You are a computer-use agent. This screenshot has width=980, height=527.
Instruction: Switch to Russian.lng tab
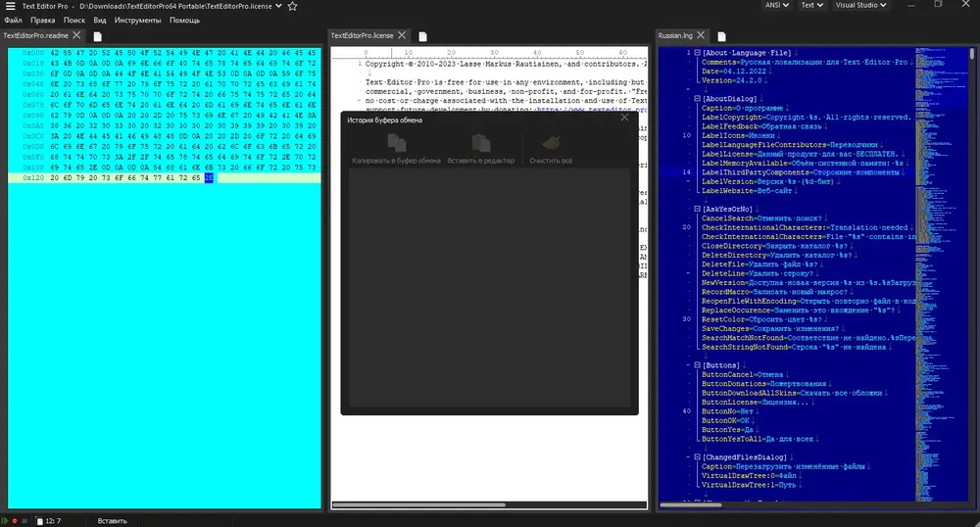coord(675,35)
